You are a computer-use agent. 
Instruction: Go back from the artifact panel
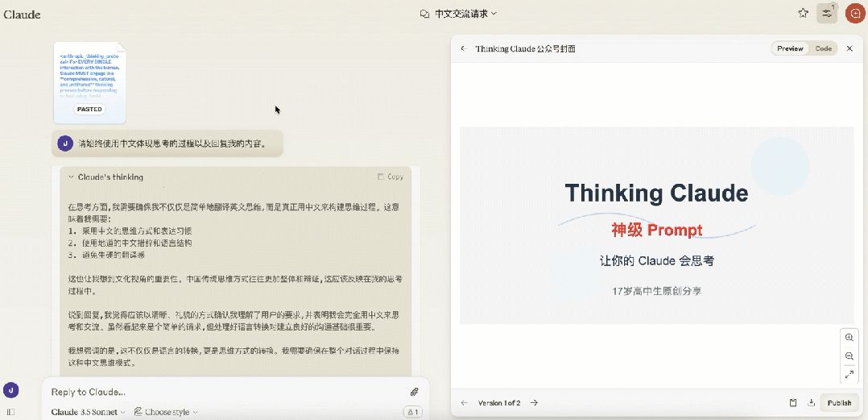click(x=464, y=48)
